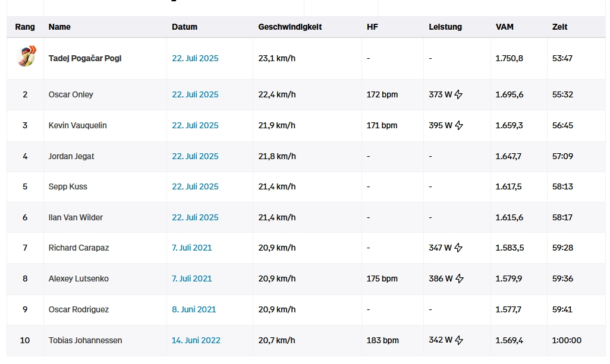Click the Zeit column header
Image resolution: width=610 pixels, height=364 pixels.
(x=559, y=27)
